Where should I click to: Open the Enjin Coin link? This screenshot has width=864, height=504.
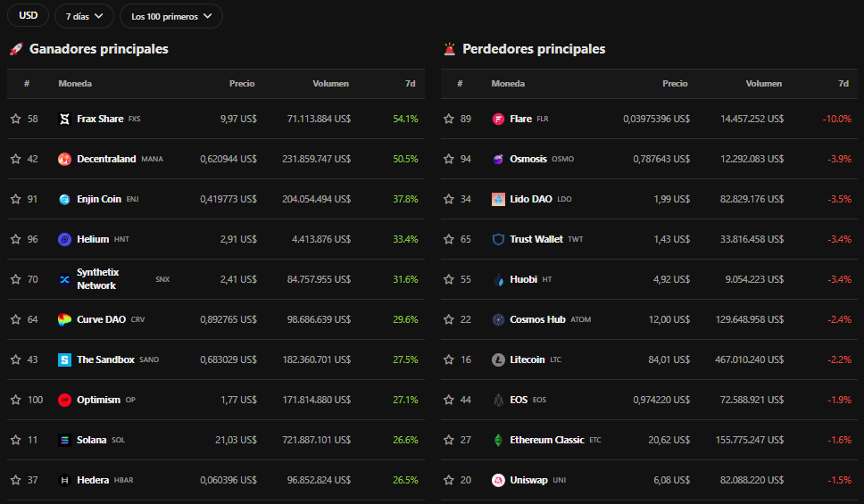[99, 199]
